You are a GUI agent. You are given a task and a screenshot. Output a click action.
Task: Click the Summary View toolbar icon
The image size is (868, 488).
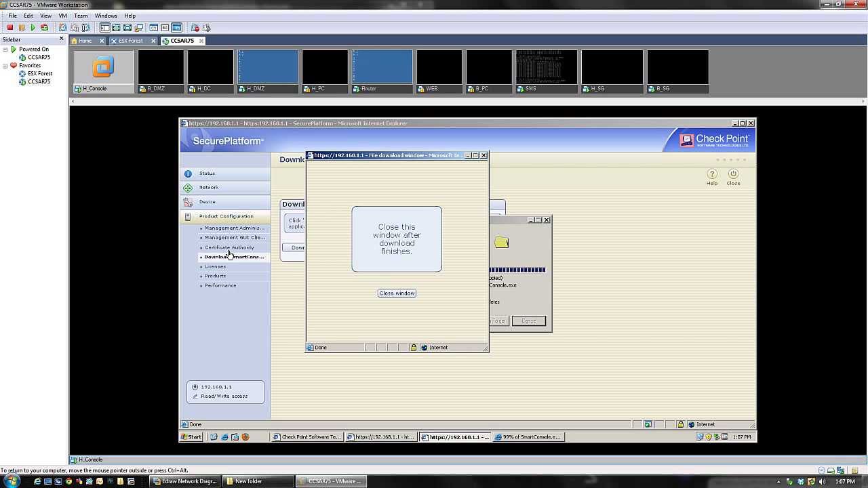pyautogui.click(x=153, y=28)
